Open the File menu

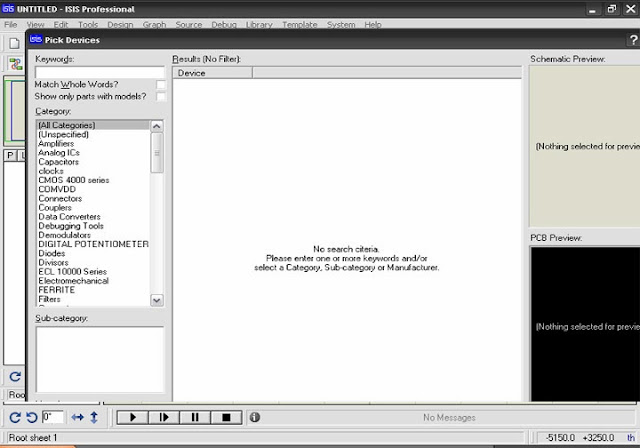[11, 24]
